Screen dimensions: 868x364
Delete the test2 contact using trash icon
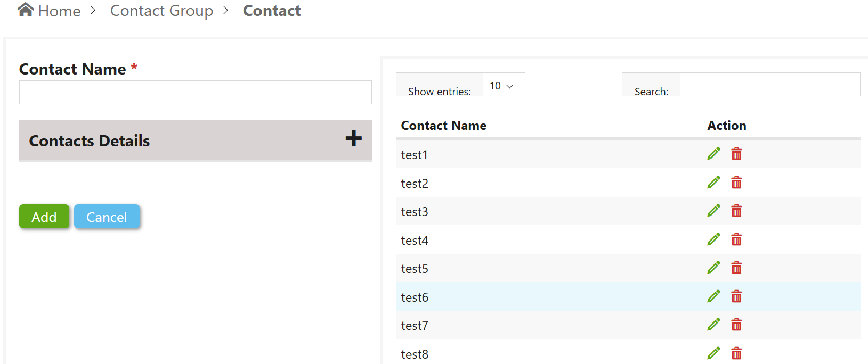pyautogui.click(x=736, y=183)
